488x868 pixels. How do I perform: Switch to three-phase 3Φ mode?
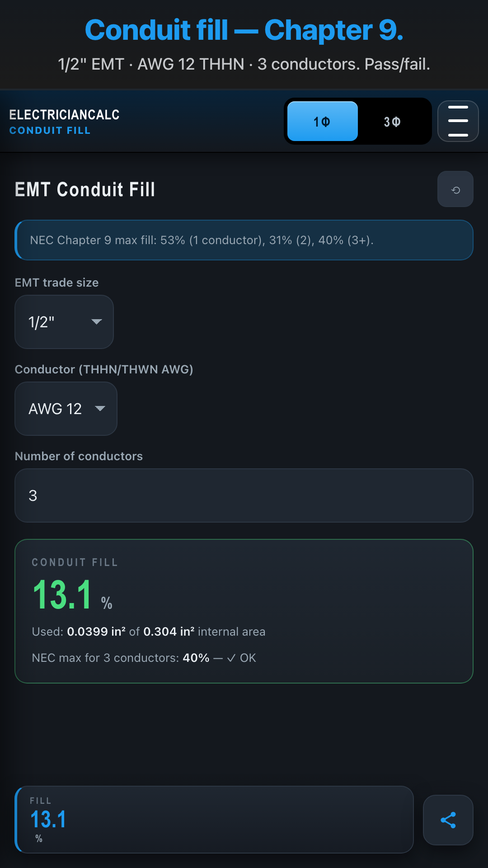click(392, 121)
